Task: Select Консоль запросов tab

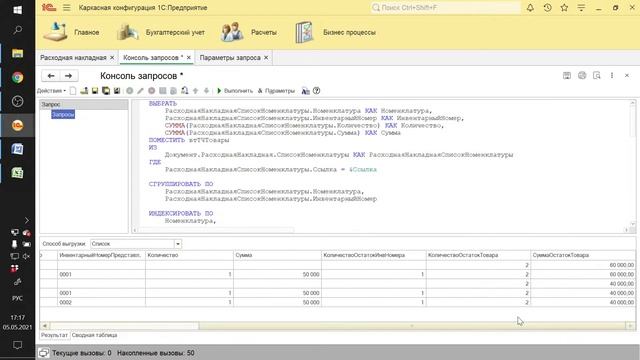Action: [153, 58]
